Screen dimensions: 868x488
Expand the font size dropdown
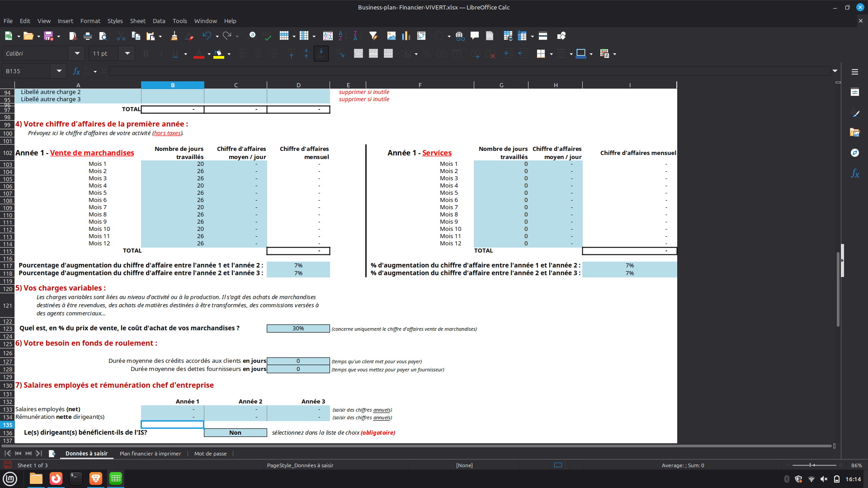coord(127,53)
